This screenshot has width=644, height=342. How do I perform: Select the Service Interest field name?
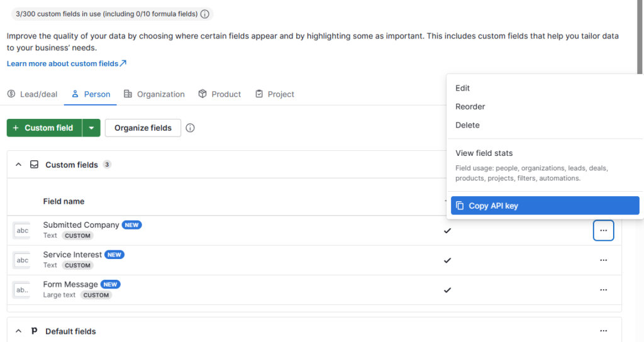pos(72,255)
